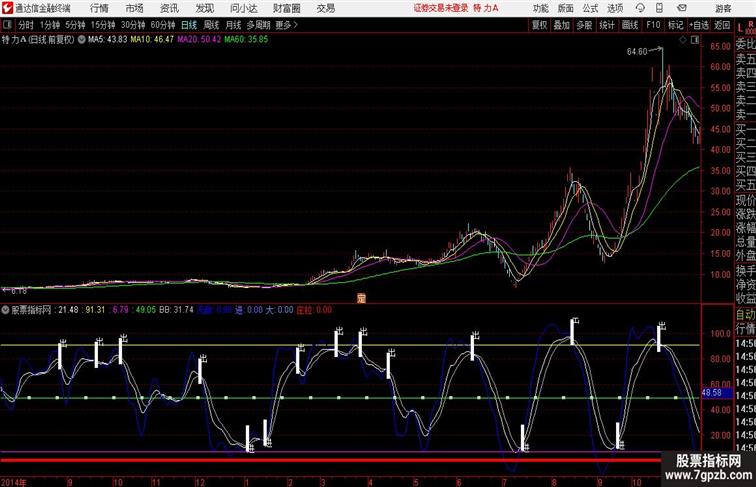The height and width of the screenshot is (487, 756).
Task: Click the 复权 toolbar button
Action: coord(539,25)
